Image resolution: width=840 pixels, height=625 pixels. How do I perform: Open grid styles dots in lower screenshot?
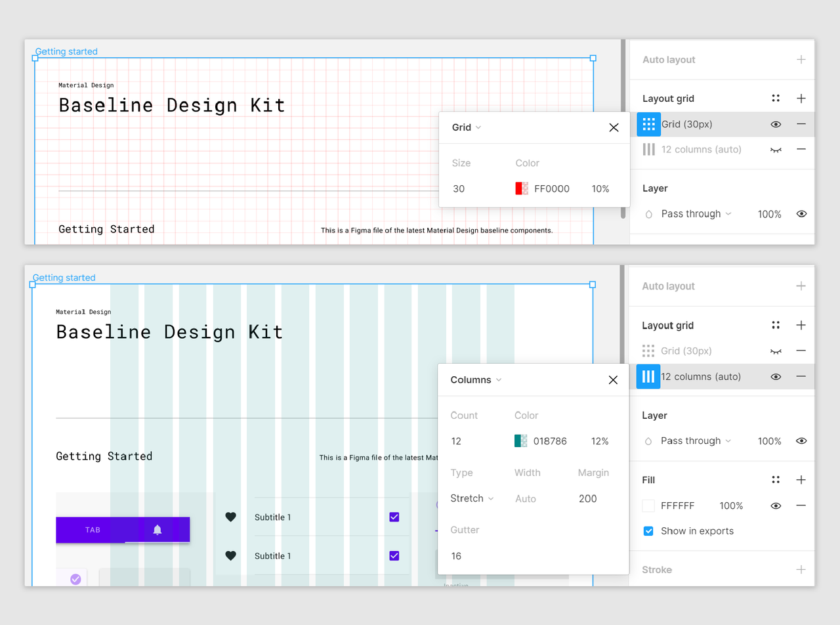776,325
